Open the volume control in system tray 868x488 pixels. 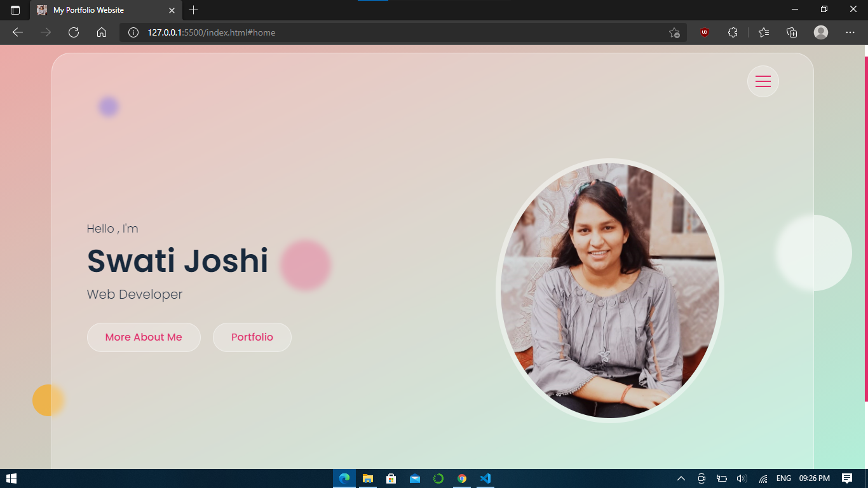point(741,478)
